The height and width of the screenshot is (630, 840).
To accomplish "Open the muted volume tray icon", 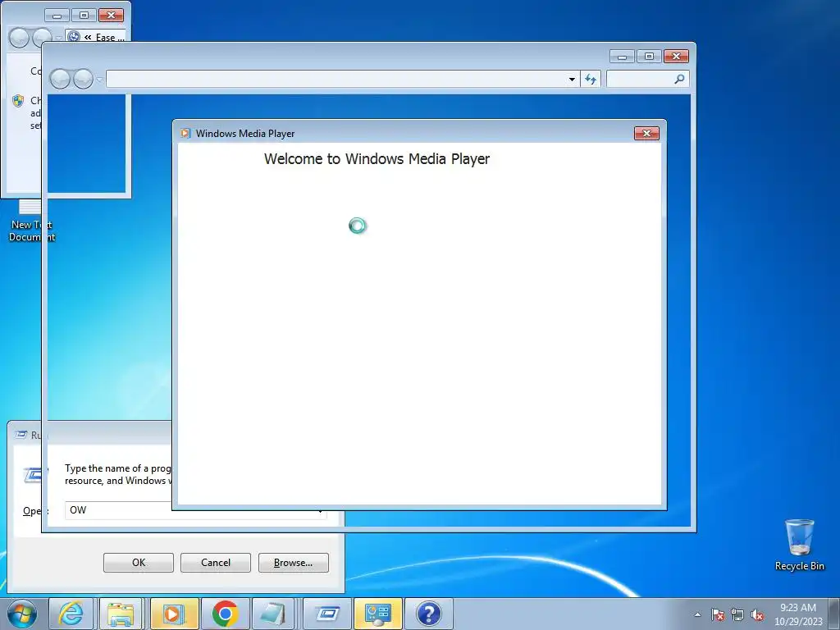I will click(757, 614).
